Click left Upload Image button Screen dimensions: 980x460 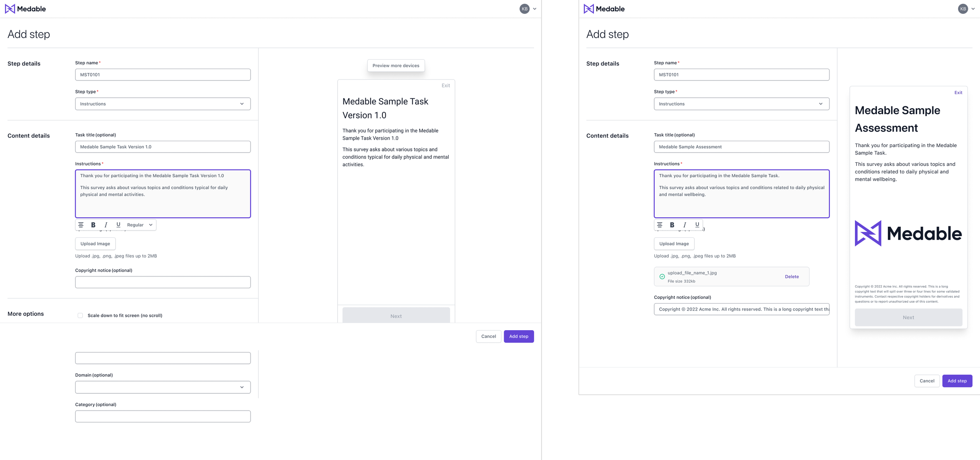95,244
